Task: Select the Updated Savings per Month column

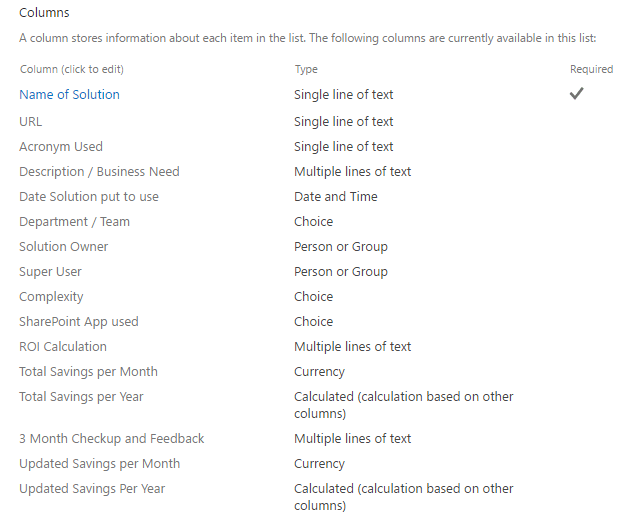Action: pos(99,463)
